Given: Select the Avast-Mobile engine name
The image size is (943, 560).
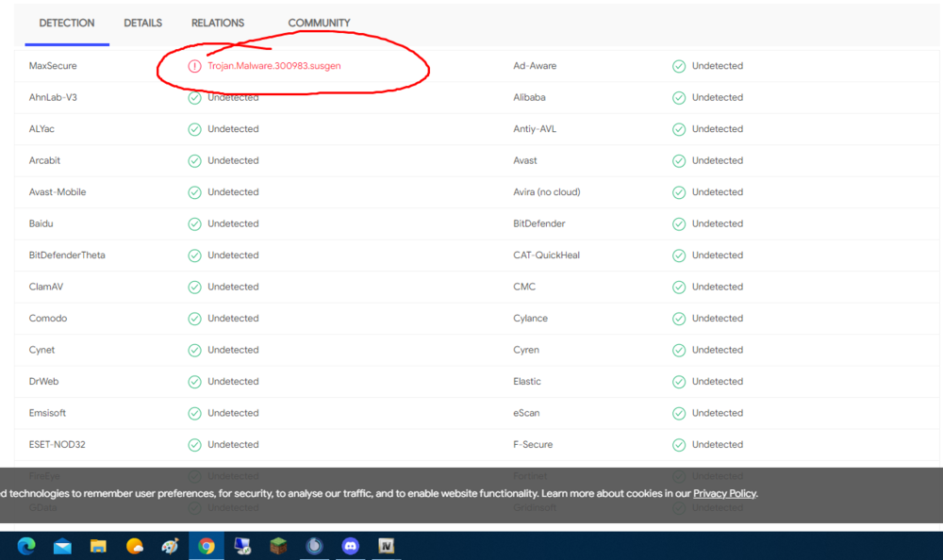Looking at the screenshot, I should [58, 192].
